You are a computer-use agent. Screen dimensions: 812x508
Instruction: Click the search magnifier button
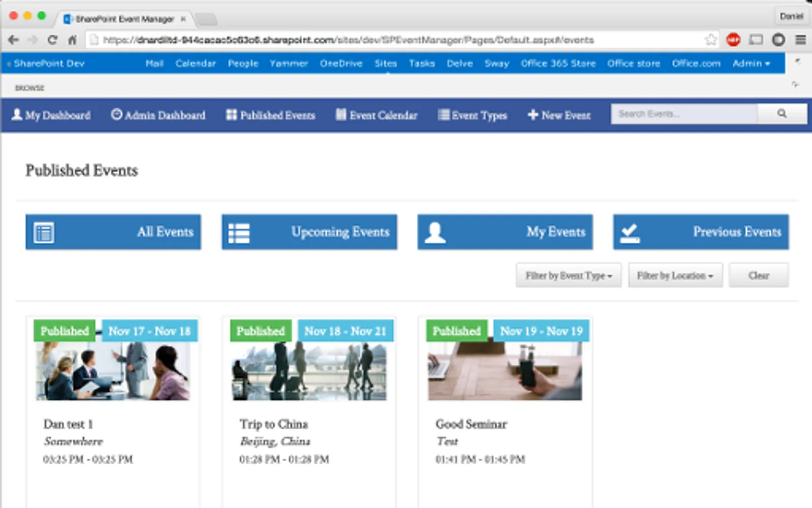782,114
